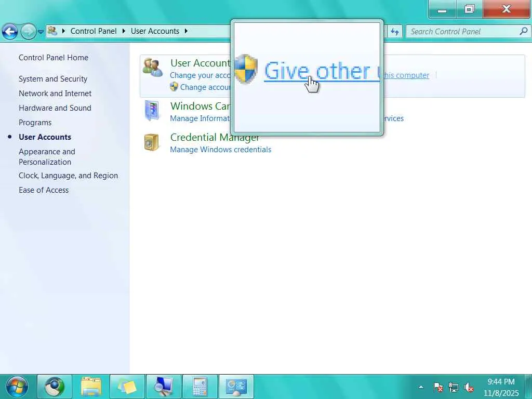Viewport: 532px width, 399px height.
Task: Click the magnified shield icon in zoom lens
Action: coord(246,69)
